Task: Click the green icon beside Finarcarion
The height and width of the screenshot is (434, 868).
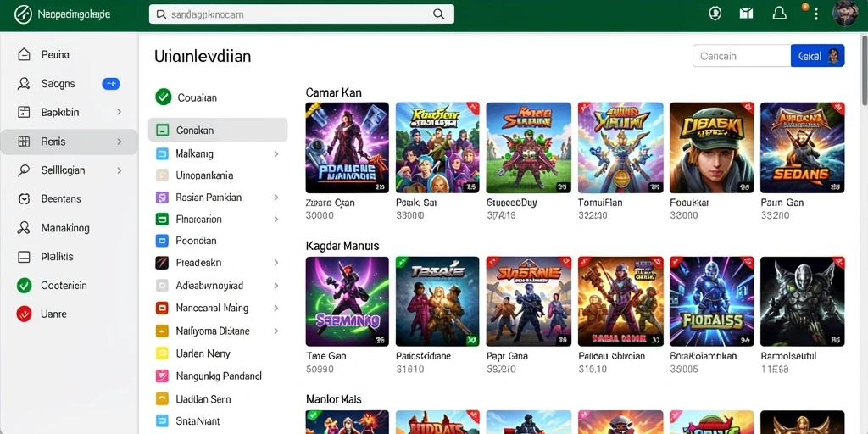Action: pyautogui.click(x=162, y=220)
